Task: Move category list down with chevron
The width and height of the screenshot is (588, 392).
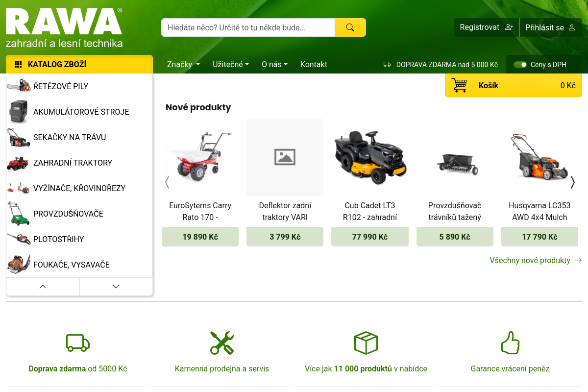Action: 116,287
